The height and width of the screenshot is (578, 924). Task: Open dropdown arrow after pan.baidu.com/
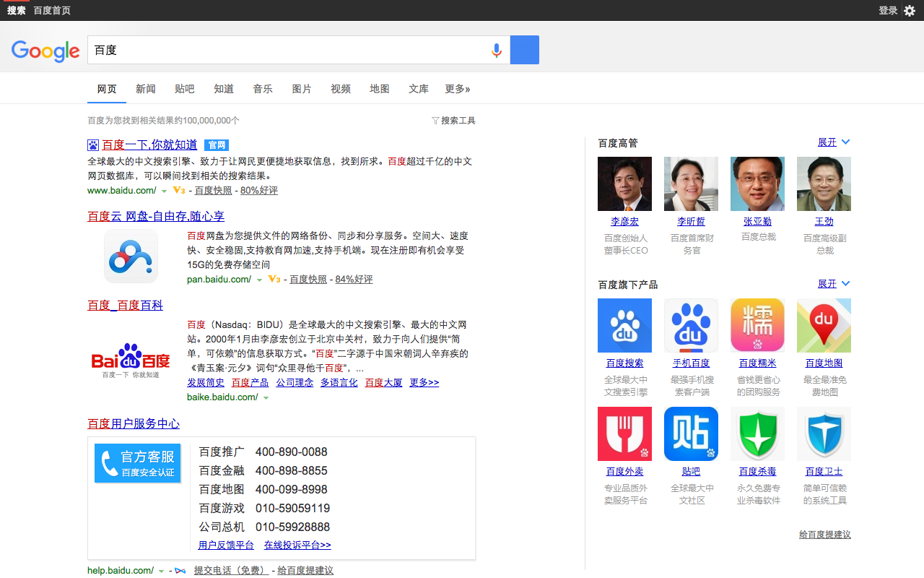coord(260,280)
